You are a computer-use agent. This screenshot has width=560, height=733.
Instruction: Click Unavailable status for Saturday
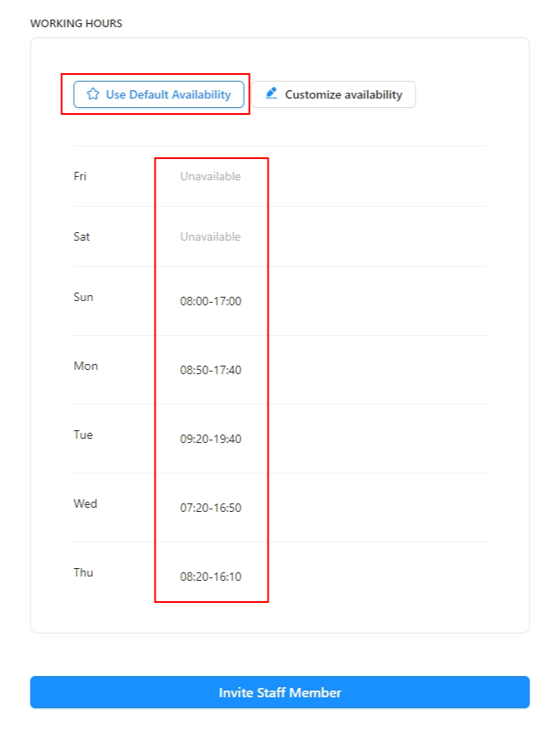coord(211,236)
